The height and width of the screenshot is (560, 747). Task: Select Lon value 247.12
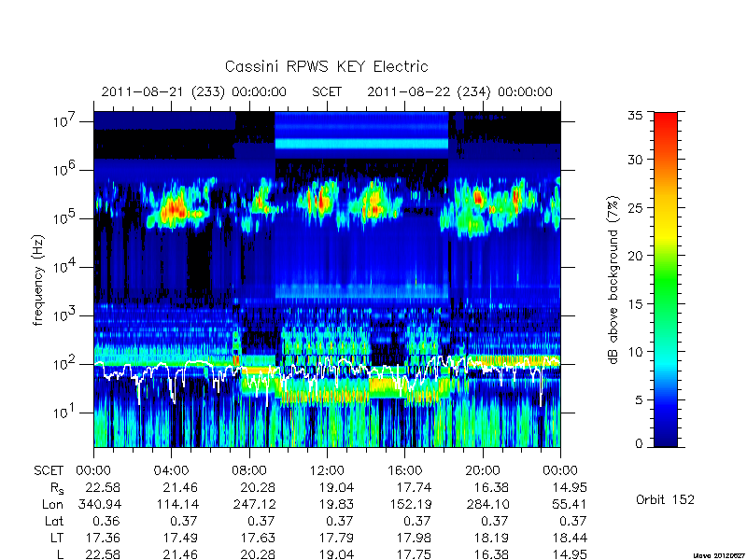tap(254, 504)
